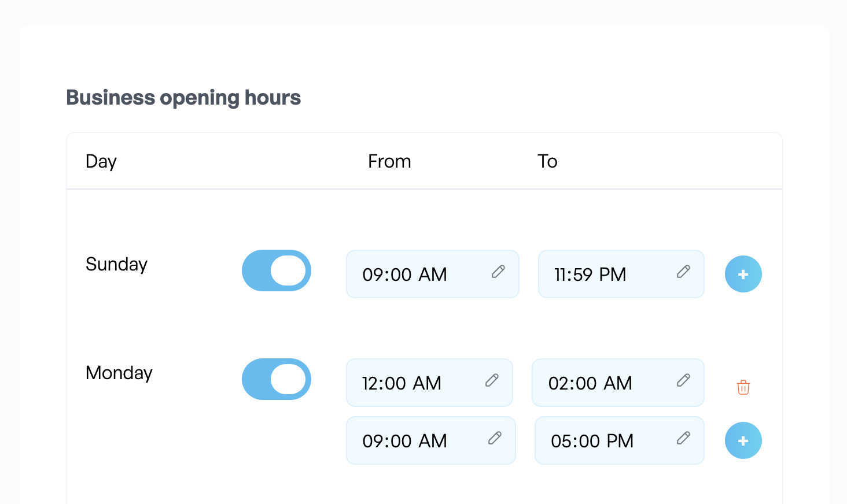Add another time slot for Monday
847x504 pixels.
point(743,440)
